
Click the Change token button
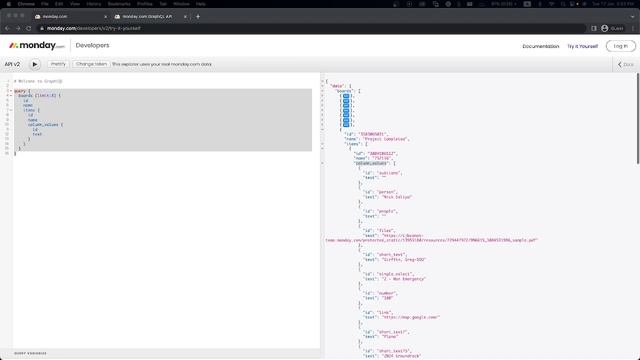pyautogui.click(x=91, y=64)
